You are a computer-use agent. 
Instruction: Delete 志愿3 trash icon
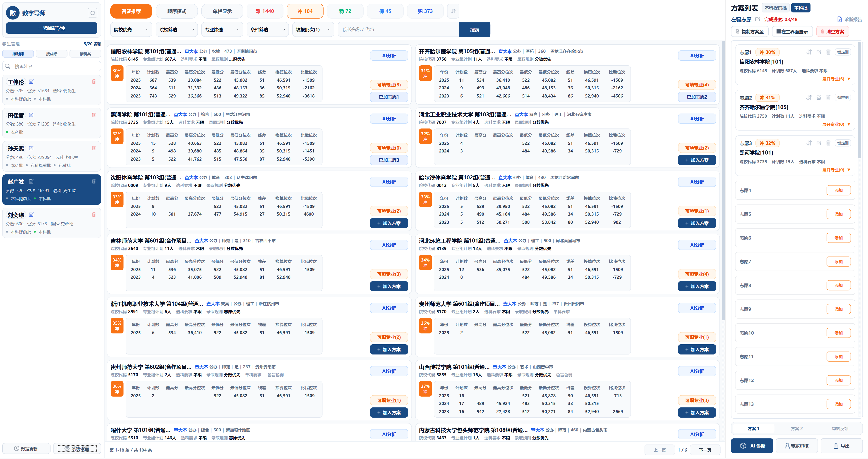pos(828,143)
